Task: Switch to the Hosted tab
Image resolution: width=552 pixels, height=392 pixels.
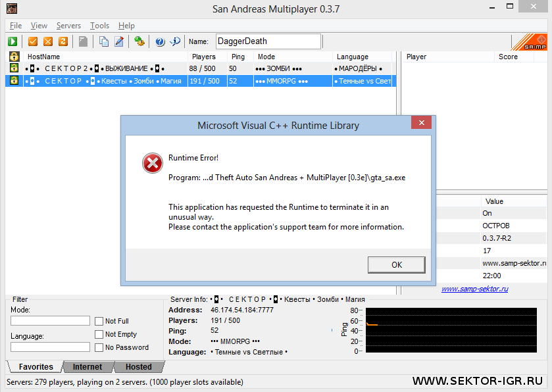Action: pos(139,366)
